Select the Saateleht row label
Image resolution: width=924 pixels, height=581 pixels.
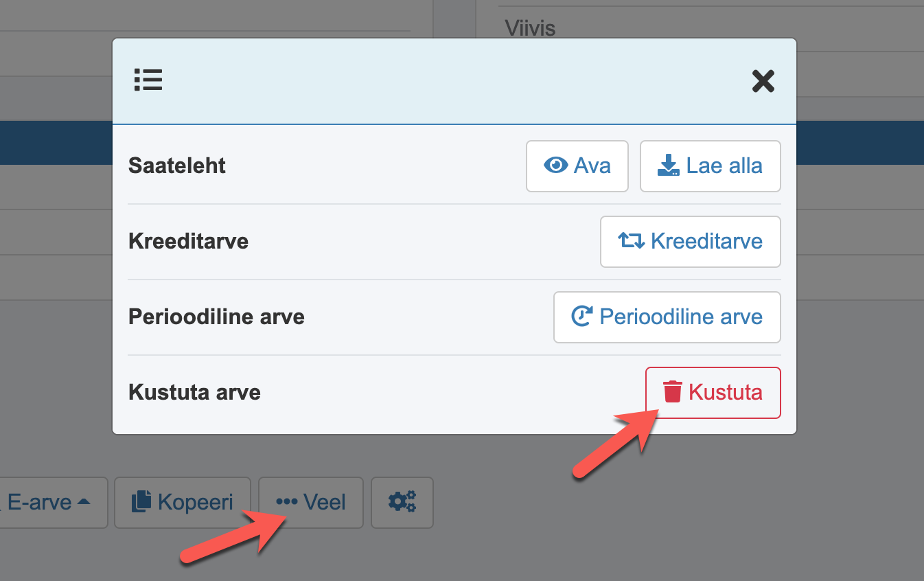pos(177,166)
